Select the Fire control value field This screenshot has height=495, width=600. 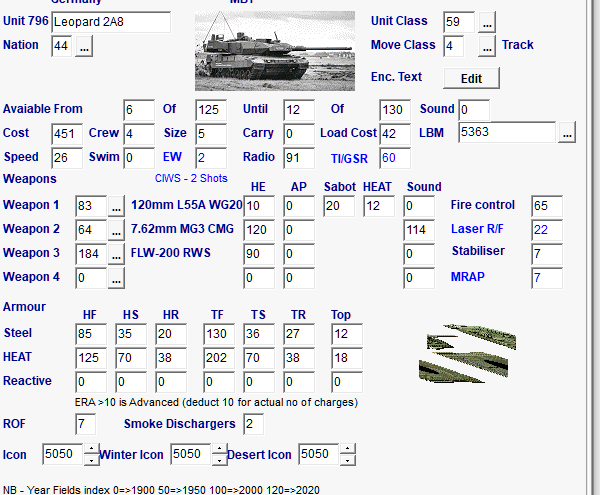(x=546, y=206)
